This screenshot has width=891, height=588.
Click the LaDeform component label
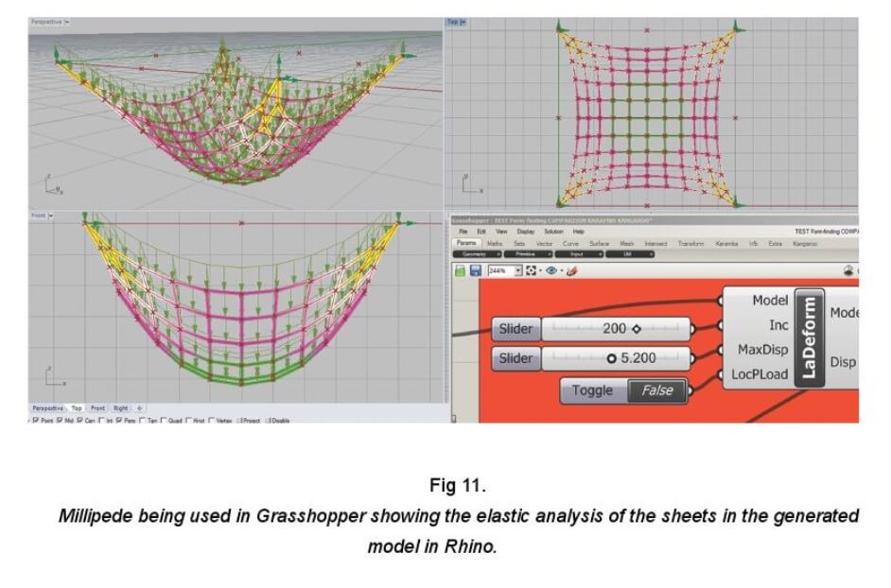coord(810,337)
